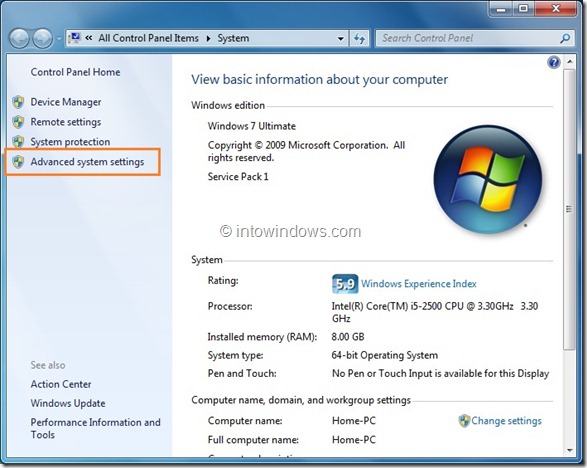Click the scrollbar up arrow
The height and width of the screenshot is (468, 587).
pos(569,61)
